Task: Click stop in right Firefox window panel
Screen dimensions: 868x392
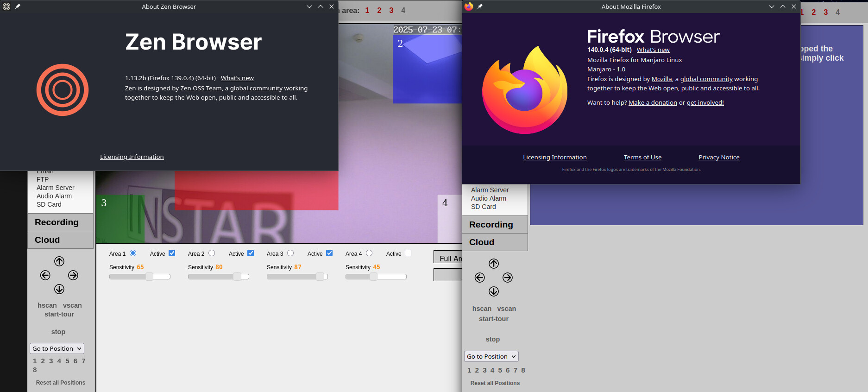Action: click(x=493, y=339)
